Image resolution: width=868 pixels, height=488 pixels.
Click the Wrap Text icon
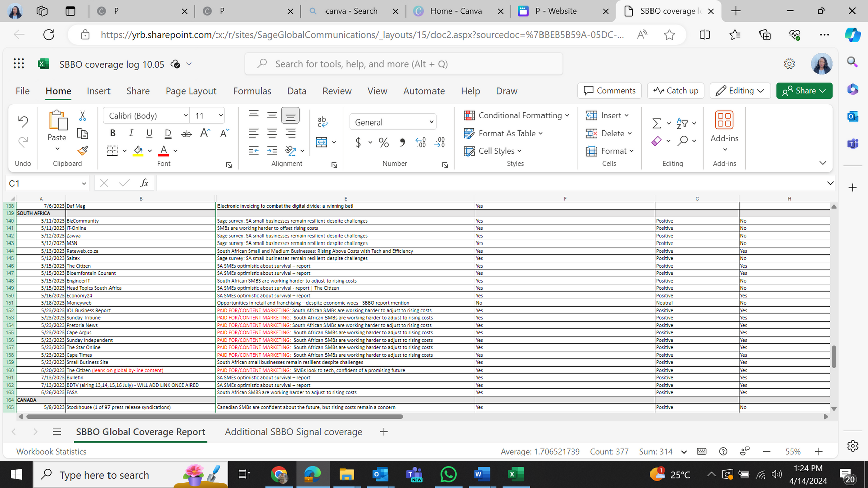[322, 121]
